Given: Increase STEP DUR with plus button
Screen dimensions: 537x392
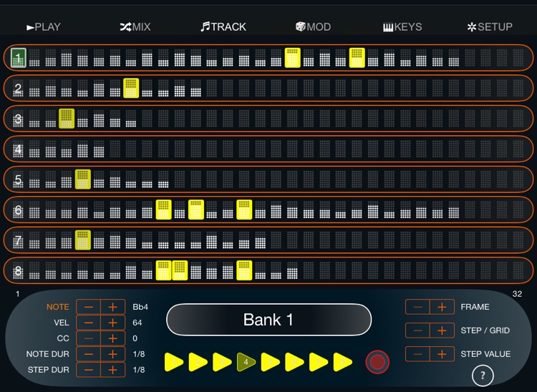Looking at the screenshot, I should coord(112,370).
